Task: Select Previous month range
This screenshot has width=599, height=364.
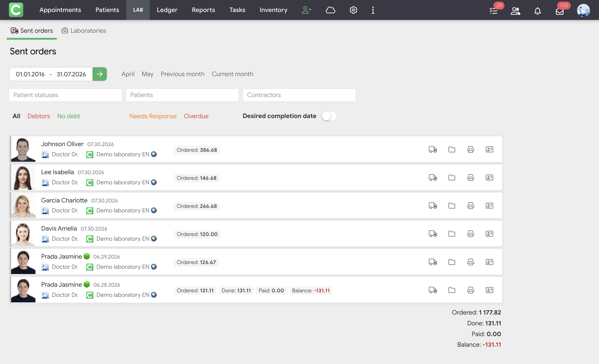Action: pos(182,74)
